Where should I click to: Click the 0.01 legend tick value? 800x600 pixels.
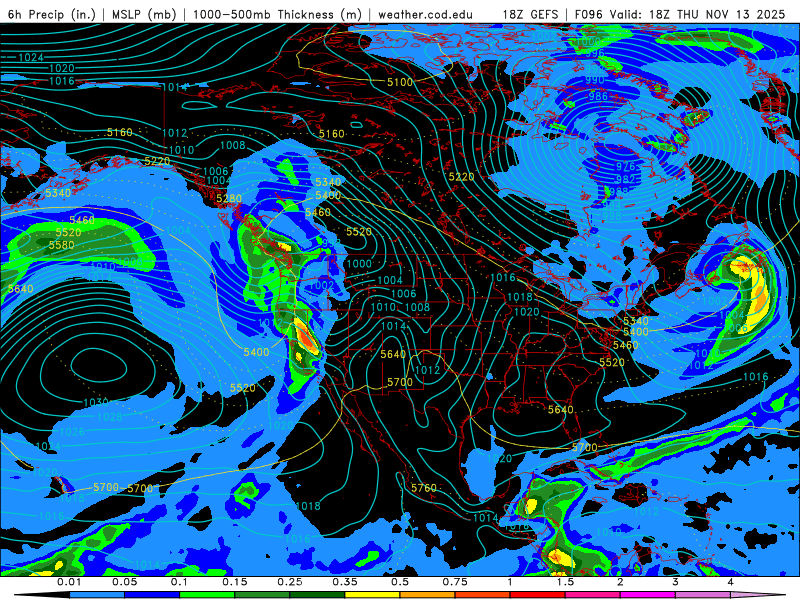point(69,582)
